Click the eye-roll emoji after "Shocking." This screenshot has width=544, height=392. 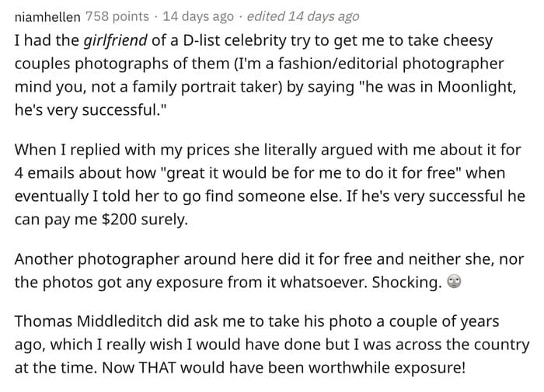454,282
